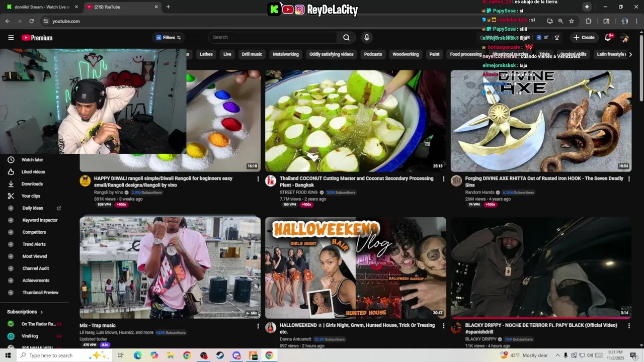This screenshot has width=644, height=362.
Task: Open Most Viewed sidebar item
Action: tap(35, 256)
